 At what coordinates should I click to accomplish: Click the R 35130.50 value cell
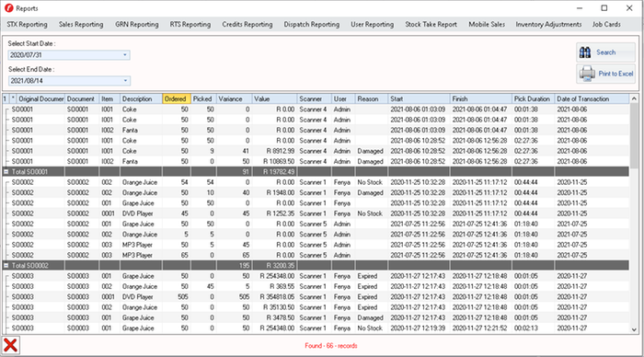coord(274,307)
